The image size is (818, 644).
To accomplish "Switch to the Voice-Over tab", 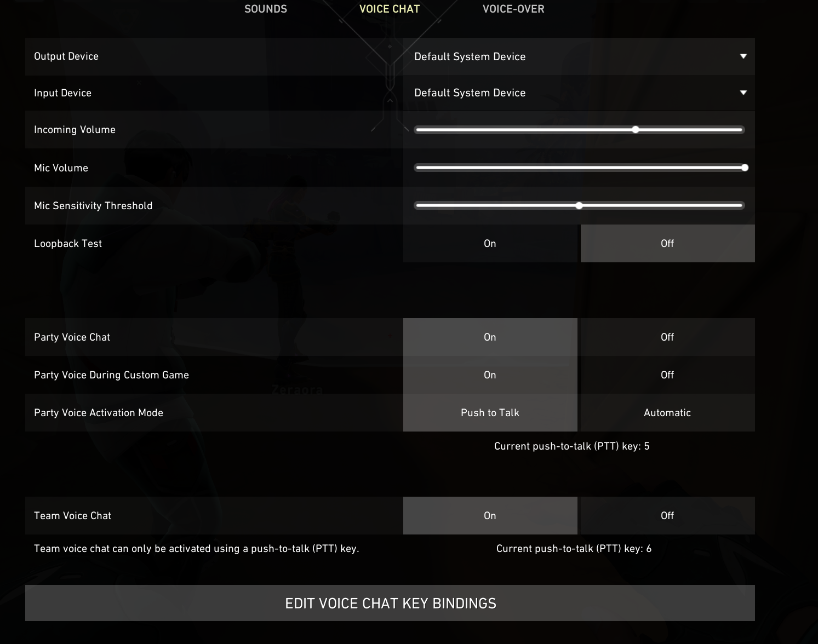I will (x=513, y=9).
